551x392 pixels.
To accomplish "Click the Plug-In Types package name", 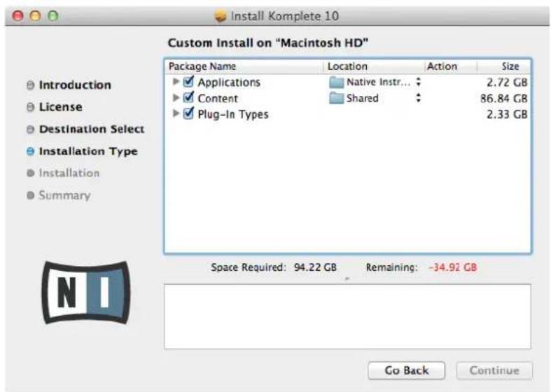I will [x=233, y=115].
